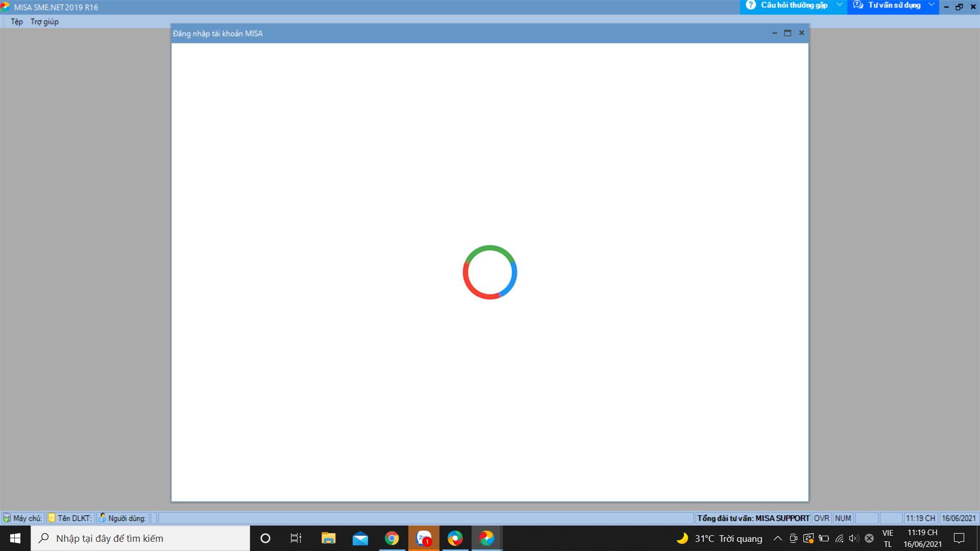Click the Máy chủ server status icon
The image size is (980, 551).
(x=7, y=518)
